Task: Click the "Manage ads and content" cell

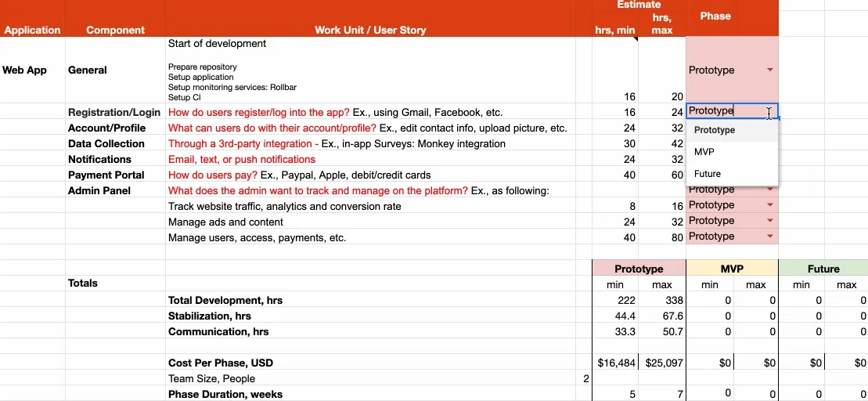Action: click(370, 222)
